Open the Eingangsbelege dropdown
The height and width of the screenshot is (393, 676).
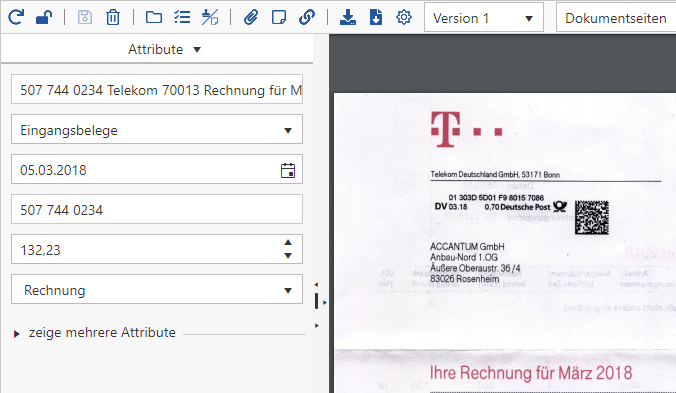157,129
